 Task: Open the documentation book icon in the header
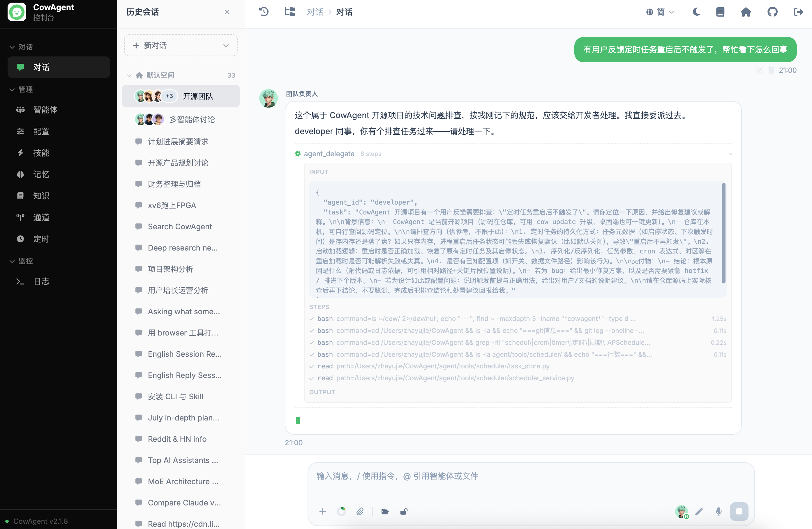coord(720,12)
